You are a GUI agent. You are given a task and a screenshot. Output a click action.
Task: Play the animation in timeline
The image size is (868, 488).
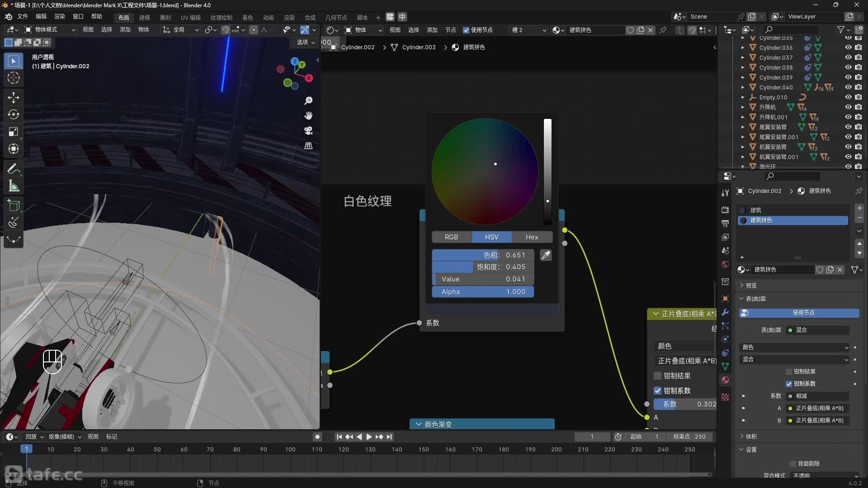(369, 437)
